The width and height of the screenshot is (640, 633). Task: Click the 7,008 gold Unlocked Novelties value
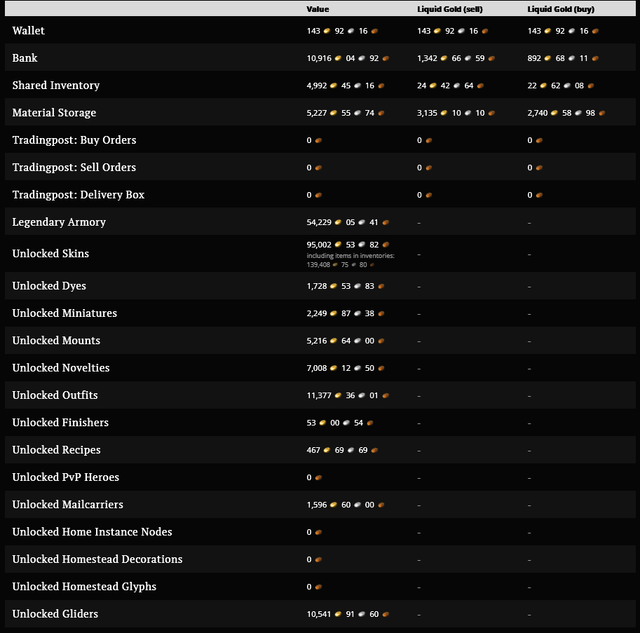(317, 368)
